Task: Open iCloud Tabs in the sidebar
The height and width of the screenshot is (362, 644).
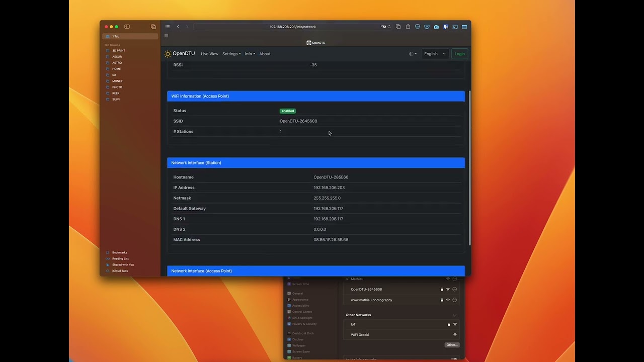Action: pos(120,270)
